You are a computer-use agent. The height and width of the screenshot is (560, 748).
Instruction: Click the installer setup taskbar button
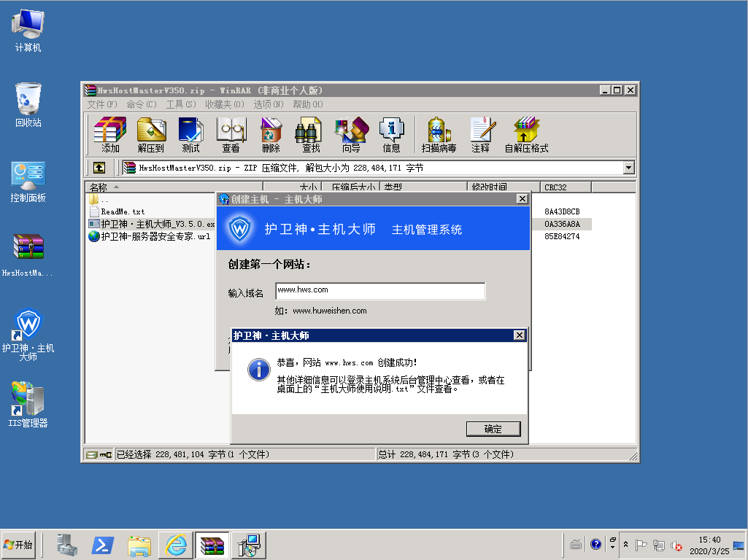pos(249,545)
